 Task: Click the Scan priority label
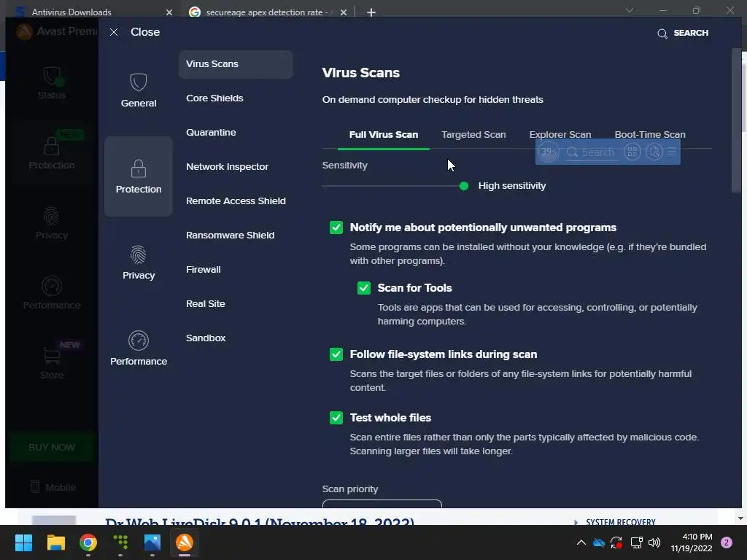(349, 489)
